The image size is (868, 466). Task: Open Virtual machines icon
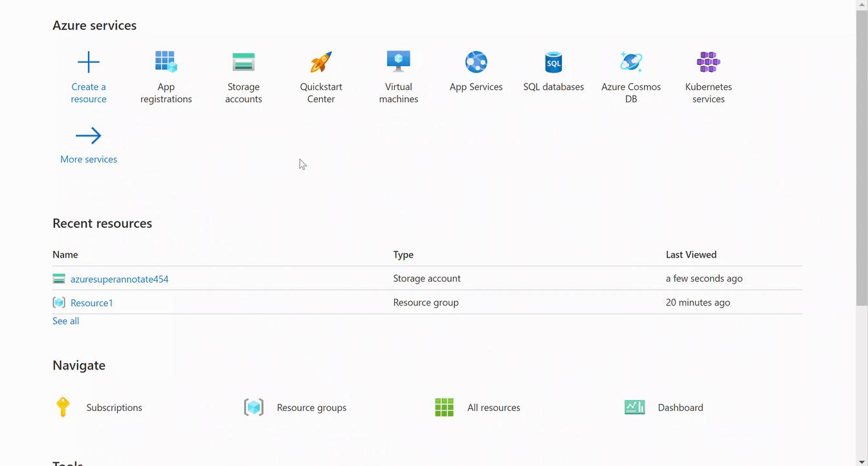(399, 62)
